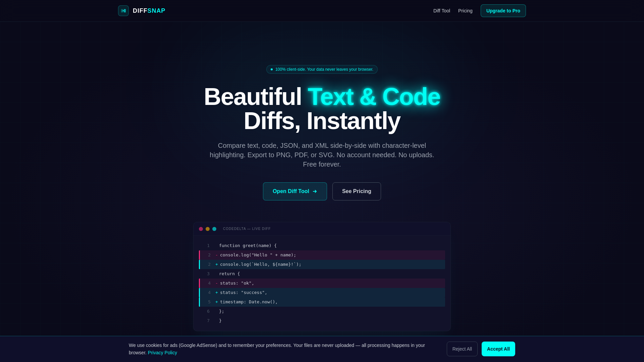644x362 pixels.
Task: Click the DIFFSNAP brand name
Action: click(149, 11)
